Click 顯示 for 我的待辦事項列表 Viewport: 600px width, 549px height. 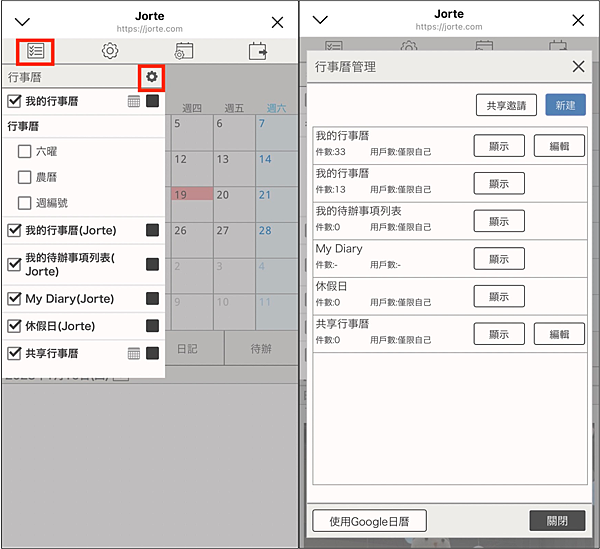pyautogui.click(x=499, y=221)
